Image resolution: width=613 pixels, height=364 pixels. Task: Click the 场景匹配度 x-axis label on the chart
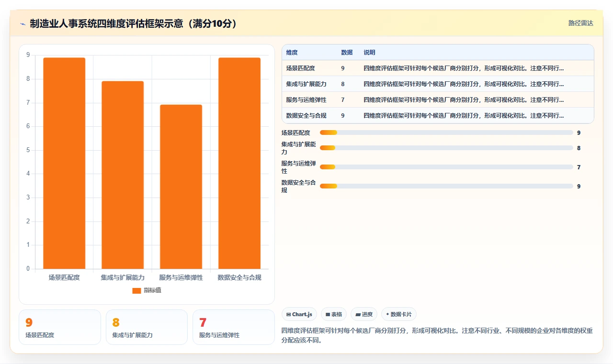click(x=64, y=277)
